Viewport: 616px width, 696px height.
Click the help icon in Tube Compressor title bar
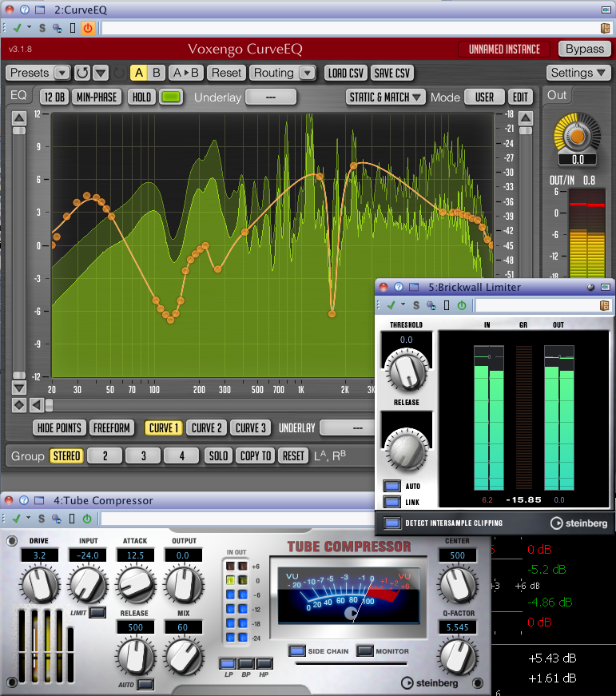(24, 500)
